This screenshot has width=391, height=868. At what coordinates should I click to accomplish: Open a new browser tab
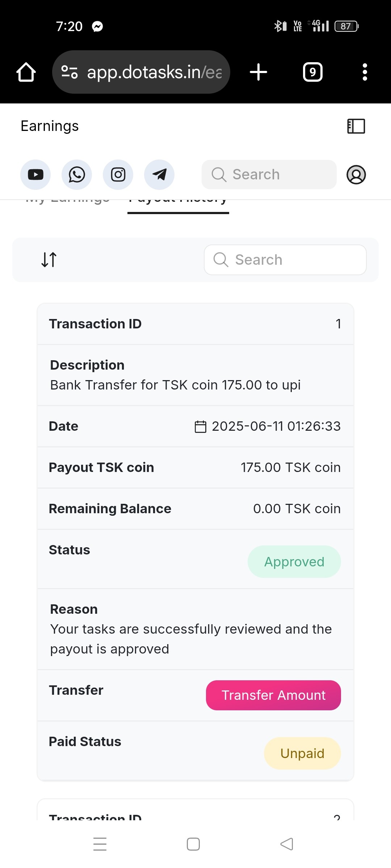[x=258, y=72]
